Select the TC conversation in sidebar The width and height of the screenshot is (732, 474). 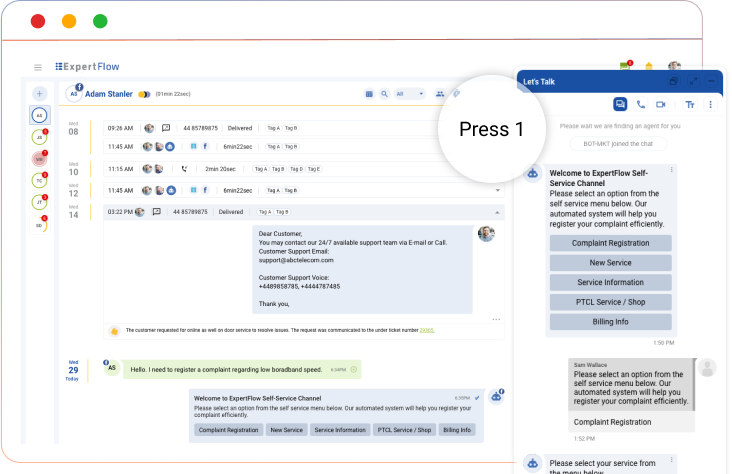point(40,180)
